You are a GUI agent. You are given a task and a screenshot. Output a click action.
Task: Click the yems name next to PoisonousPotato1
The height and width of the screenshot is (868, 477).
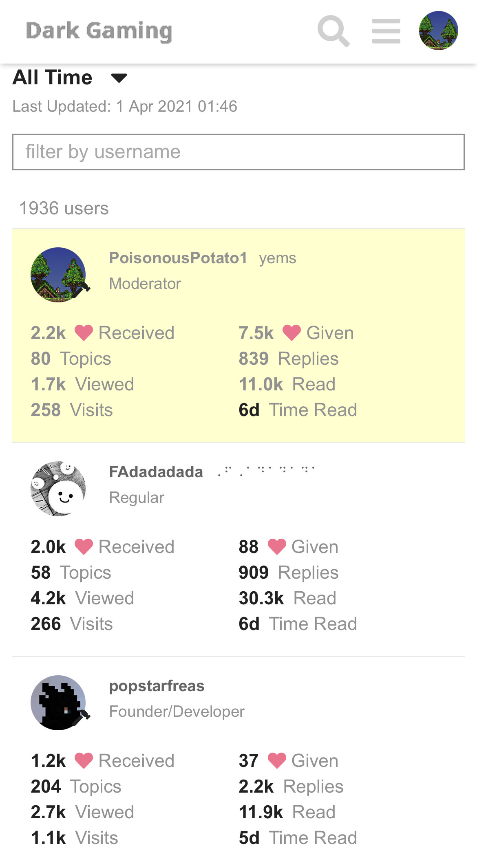coord(278,258)
